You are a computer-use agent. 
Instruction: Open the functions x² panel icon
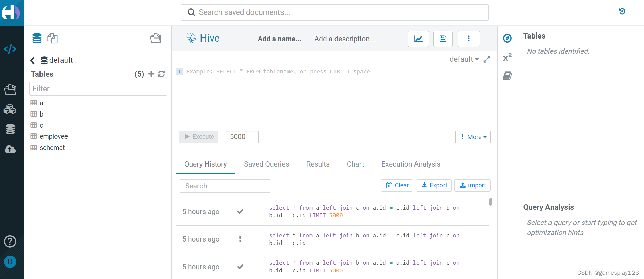[507, 57]
